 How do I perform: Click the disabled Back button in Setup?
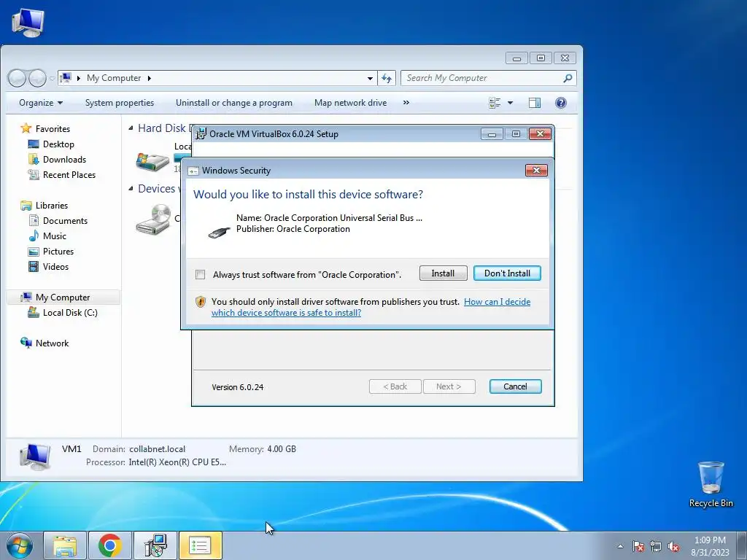[x=395, y=386]
